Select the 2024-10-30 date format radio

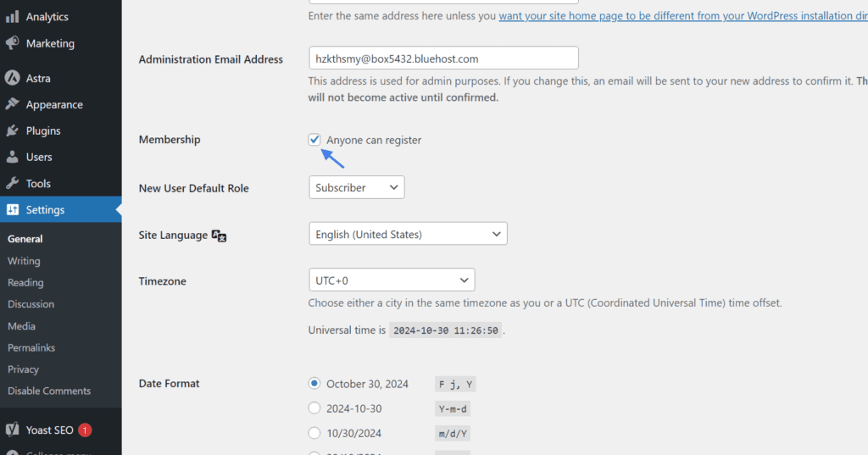(x=314, y=408)
